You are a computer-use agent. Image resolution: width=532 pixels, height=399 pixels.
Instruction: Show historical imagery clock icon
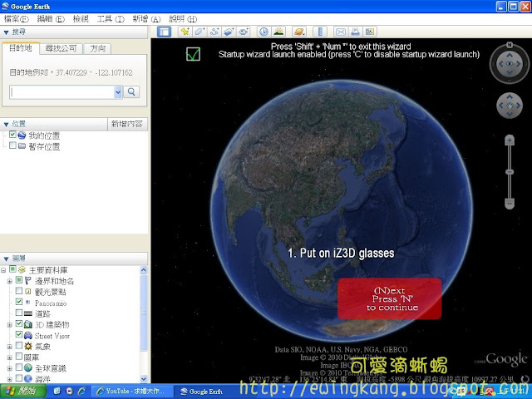(264, 32)
